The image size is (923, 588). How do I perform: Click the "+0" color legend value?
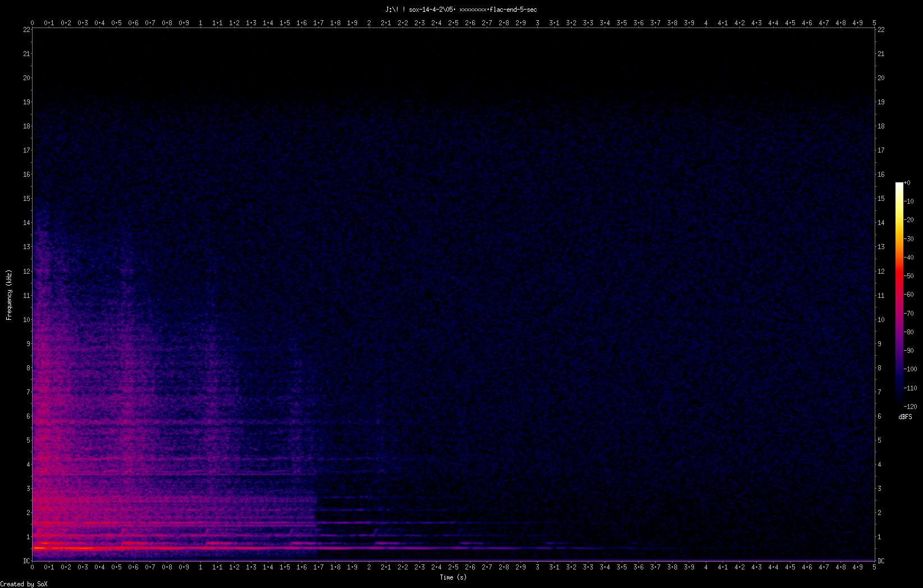point(907,183)
